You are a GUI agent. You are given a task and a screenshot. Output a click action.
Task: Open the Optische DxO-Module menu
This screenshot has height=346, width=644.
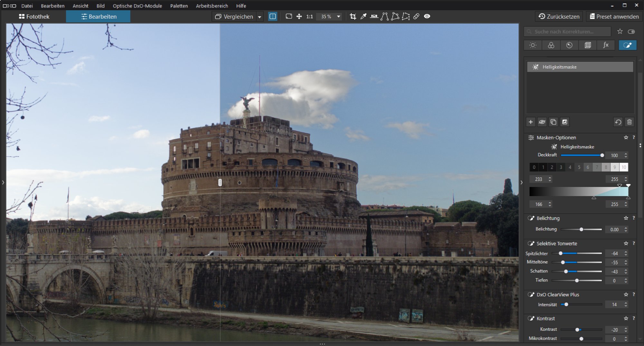[x=137, y=6]
